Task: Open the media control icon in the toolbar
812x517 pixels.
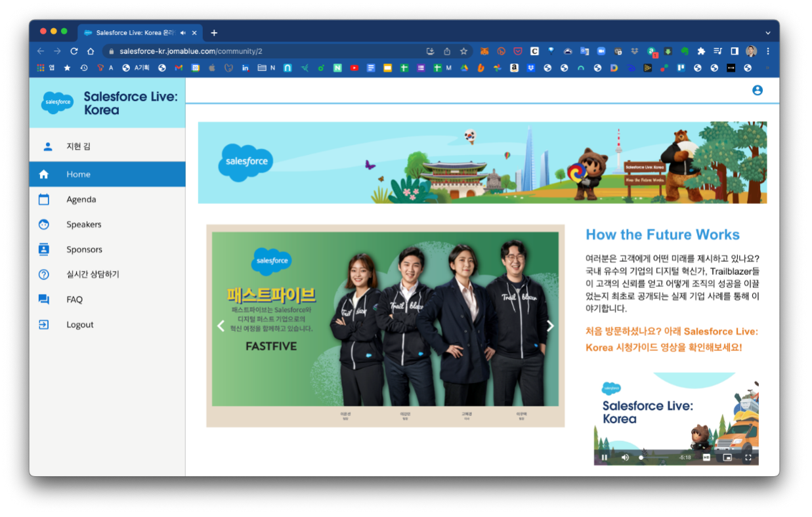Action: pyautogui.click(x=718, y=51)
